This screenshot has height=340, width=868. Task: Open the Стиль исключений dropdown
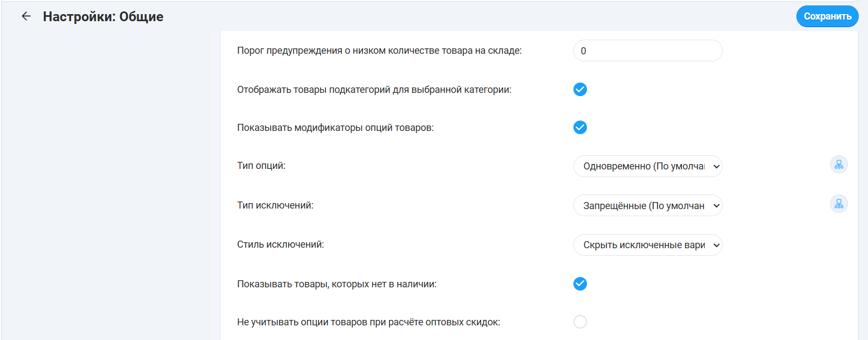(x=647, y=245)
